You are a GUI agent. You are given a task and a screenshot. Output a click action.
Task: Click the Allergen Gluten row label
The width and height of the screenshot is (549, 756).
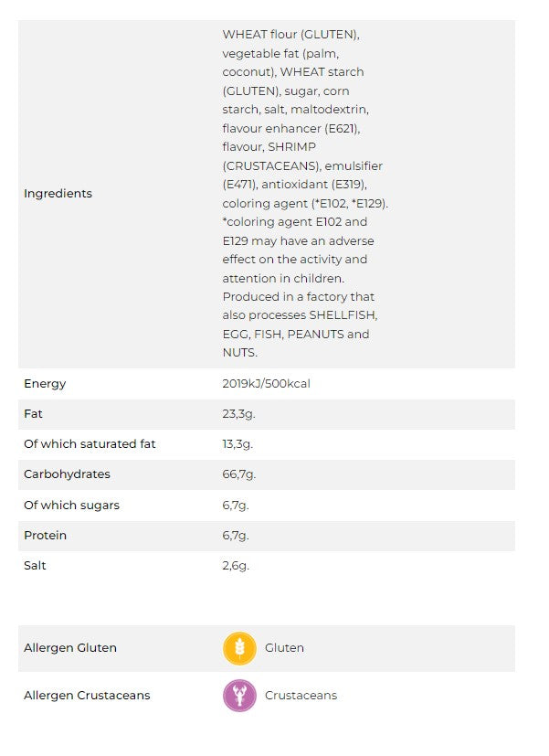pos(70,648)
